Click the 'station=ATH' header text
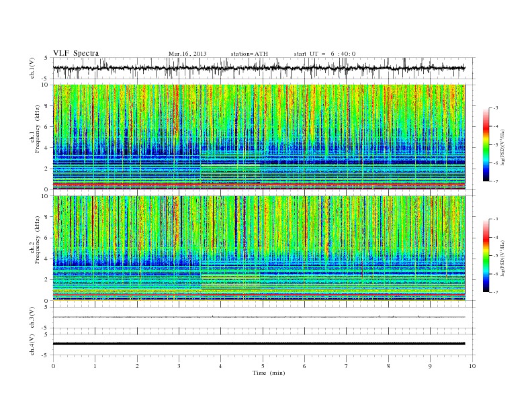This screenshot has width=532, height=411. pos(249,54)
